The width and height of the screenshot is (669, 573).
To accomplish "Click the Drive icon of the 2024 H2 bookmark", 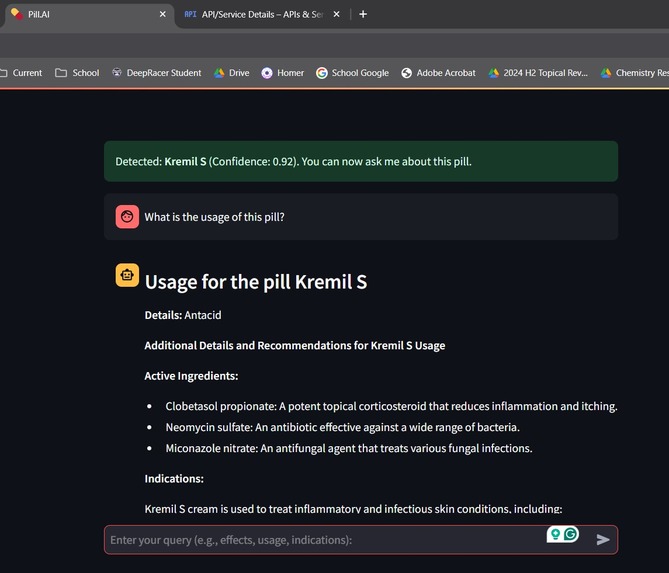I will 494,73.
